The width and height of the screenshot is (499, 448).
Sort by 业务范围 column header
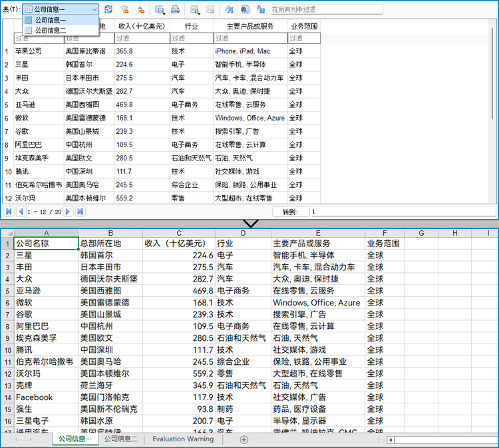[304, 26]
